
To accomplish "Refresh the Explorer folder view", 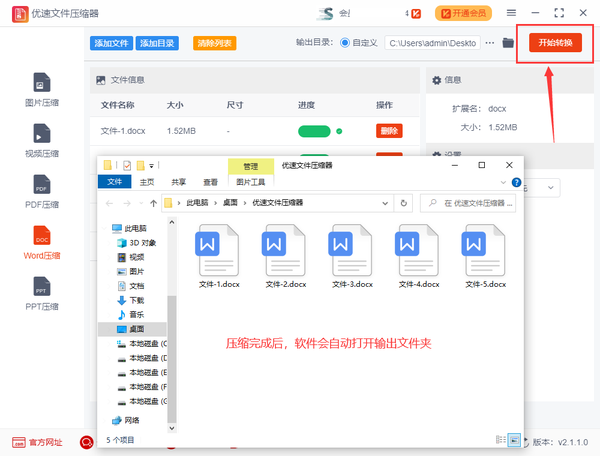I will pyautogui.click(x=403, y=202).
